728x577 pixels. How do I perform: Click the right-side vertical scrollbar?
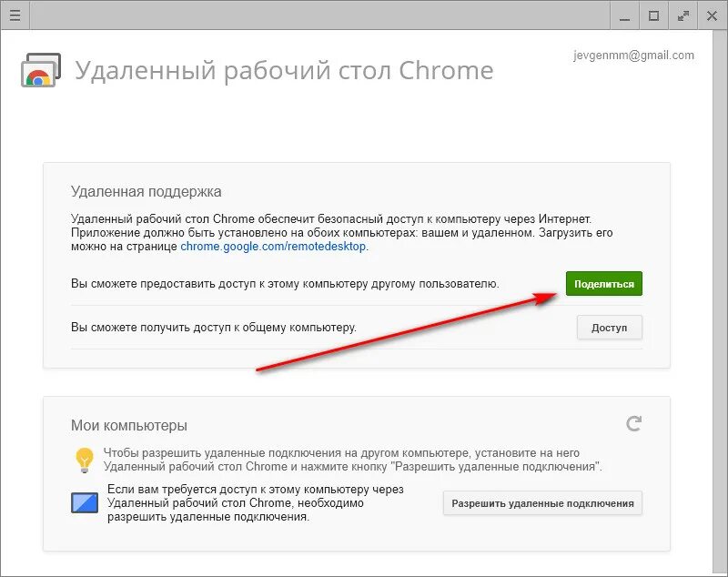click(x=719, y=302)
